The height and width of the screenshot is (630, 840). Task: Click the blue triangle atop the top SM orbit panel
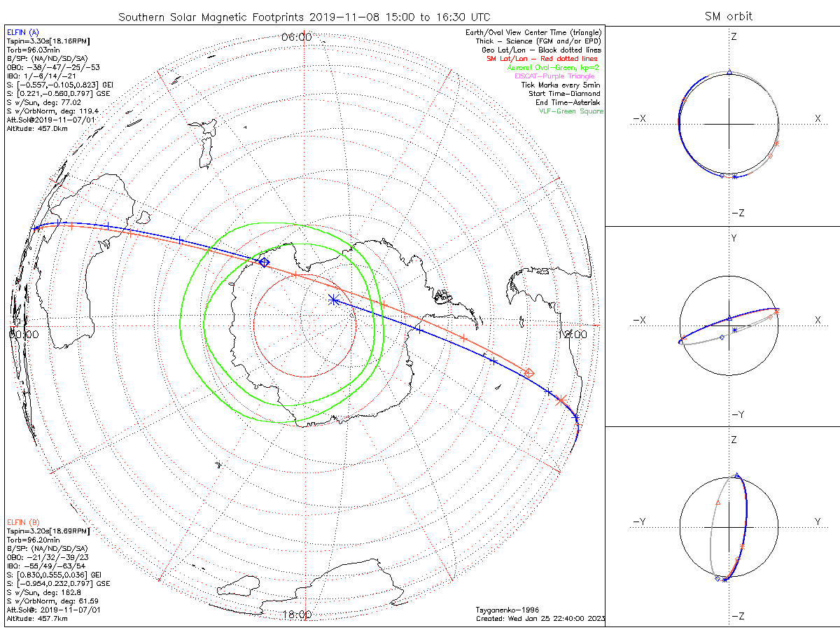pos(730,72)
